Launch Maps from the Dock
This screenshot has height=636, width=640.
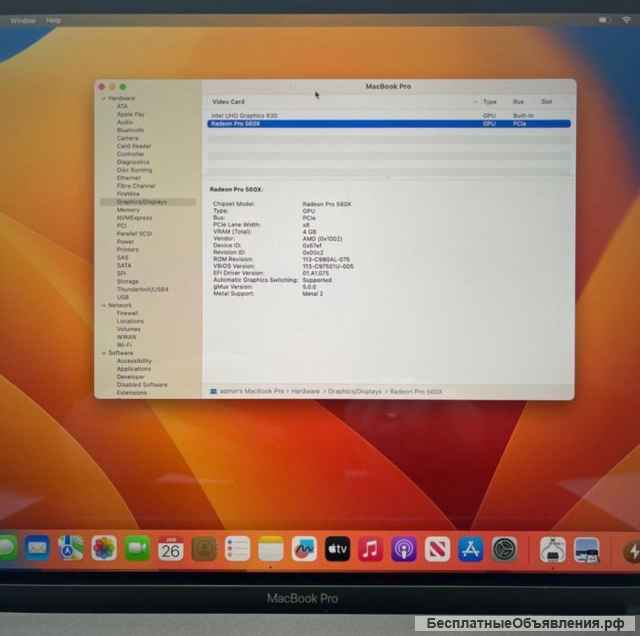(x=71, y=548)
